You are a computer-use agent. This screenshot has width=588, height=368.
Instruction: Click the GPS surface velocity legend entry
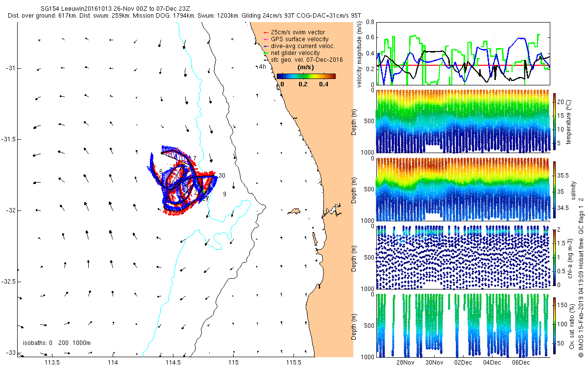click(x=295, y=39)
